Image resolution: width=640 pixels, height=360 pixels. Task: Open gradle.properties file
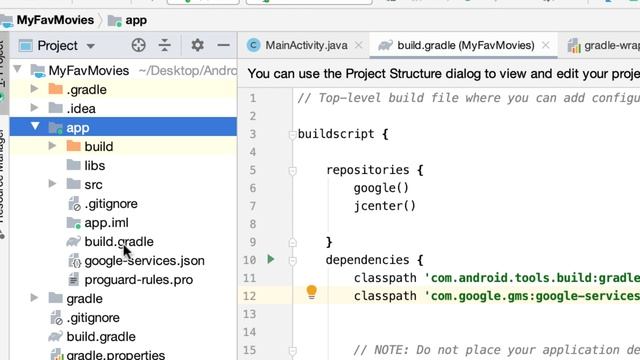[116, 355]
